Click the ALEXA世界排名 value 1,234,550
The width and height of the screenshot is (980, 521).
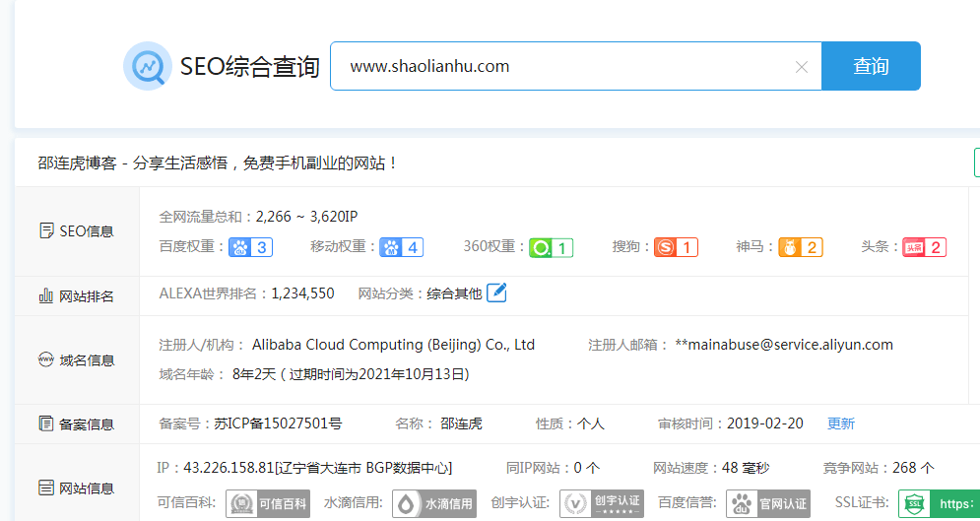(302, 293)
